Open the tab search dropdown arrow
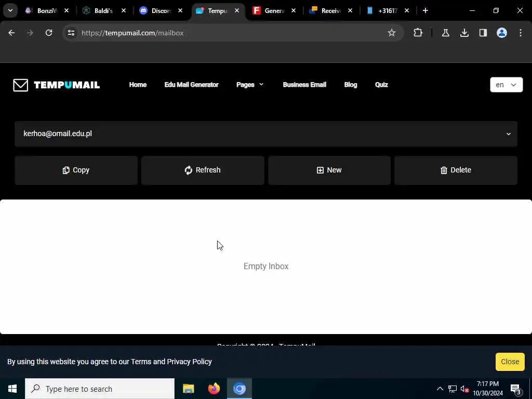Screen dimensions: 532x399 (x=10, y=10)
